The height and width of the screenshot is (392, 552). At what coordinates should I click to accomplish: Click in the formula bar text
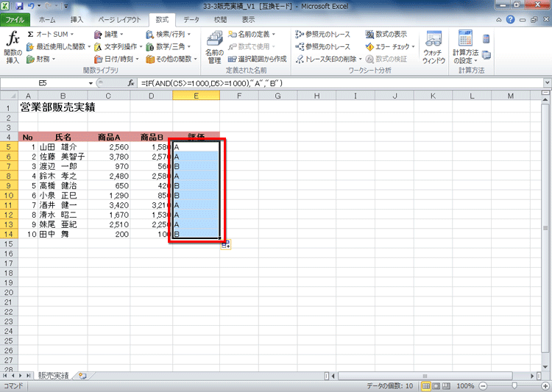[x=211, y=83]
